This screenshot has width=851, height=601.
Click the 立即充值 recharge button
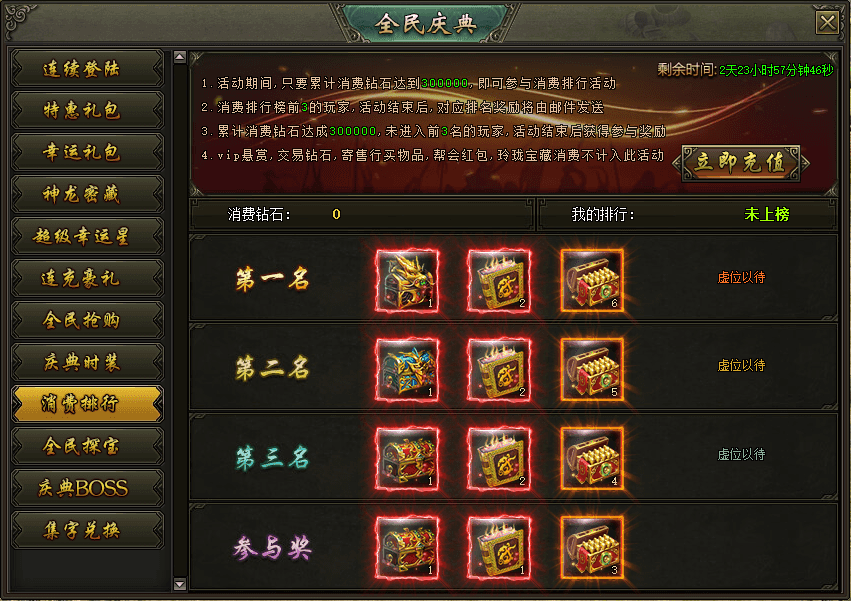(741, 162)
